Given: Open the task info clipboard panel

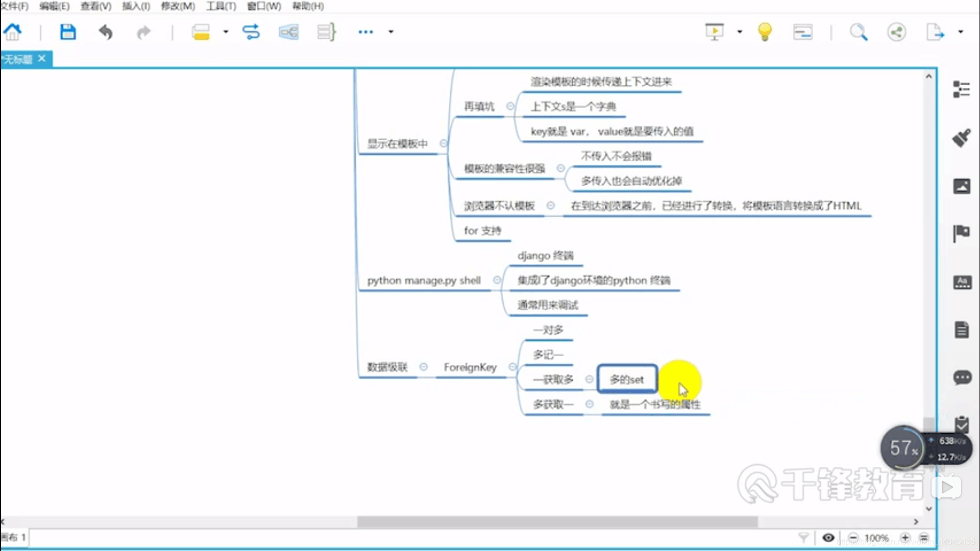Looking at the screenshot, I should point(962,424).
